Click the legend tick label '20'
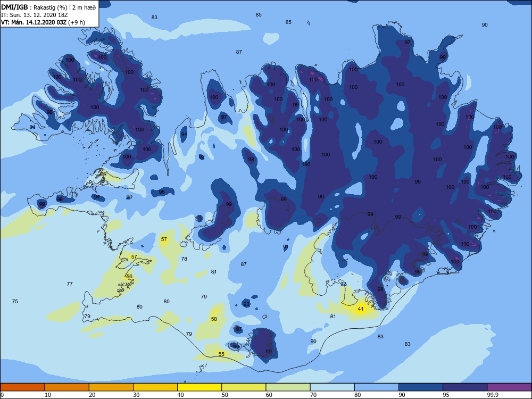The width and height of the screenshot is (532, 399). [x=92, y=395]
